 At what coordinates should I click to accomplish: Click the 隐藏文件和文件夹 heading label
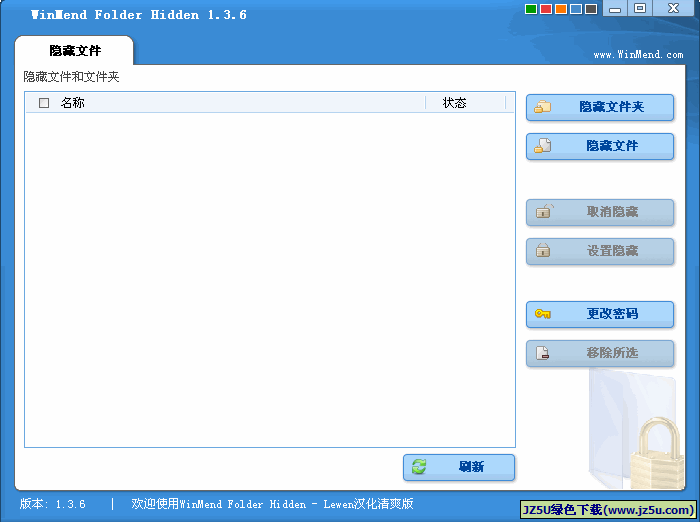[71, 77]
